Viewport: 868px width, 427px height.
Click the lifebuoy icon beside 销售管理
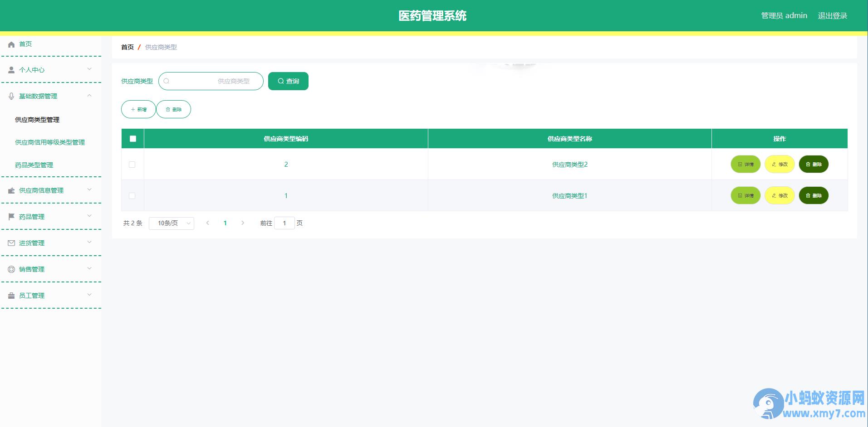pos(11,269)
